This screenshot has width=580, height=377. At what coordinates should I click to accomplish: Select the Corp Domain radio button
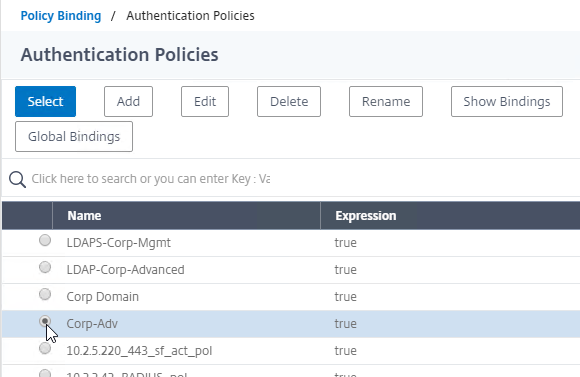[x=45, y=294]
